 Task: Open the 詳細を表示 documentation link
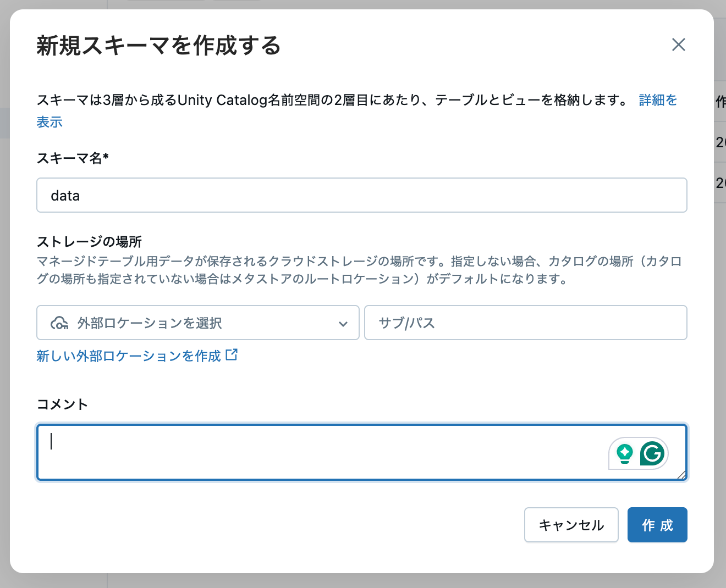coord(658,100)
